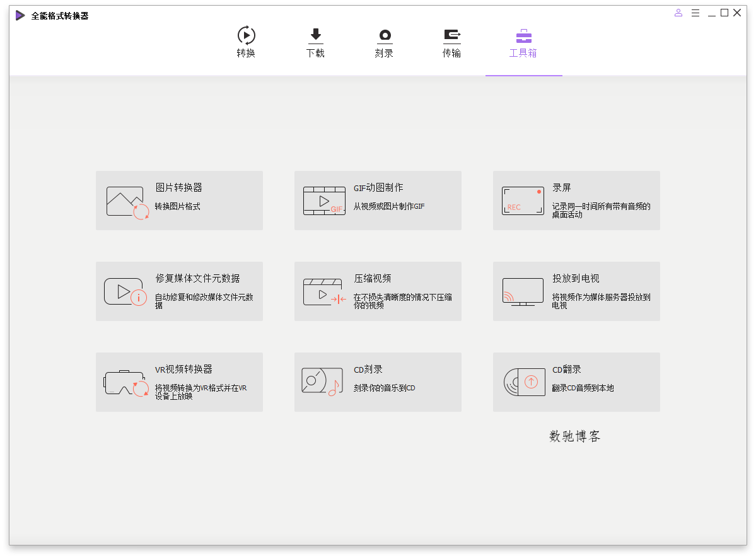Select the 工具箱 (Toolbox) tab

click(523, 42)
